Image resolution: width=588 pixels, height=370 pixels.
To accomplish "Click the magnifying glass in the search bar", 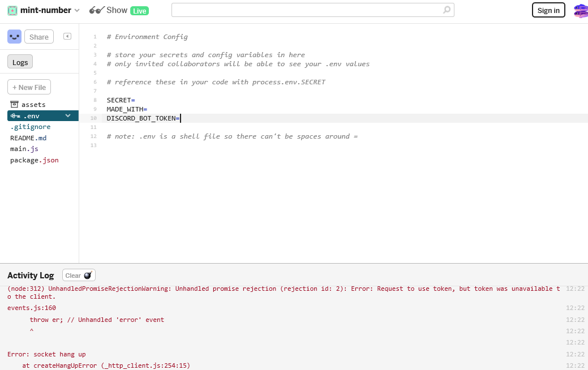I will click(x=447, y=10).
